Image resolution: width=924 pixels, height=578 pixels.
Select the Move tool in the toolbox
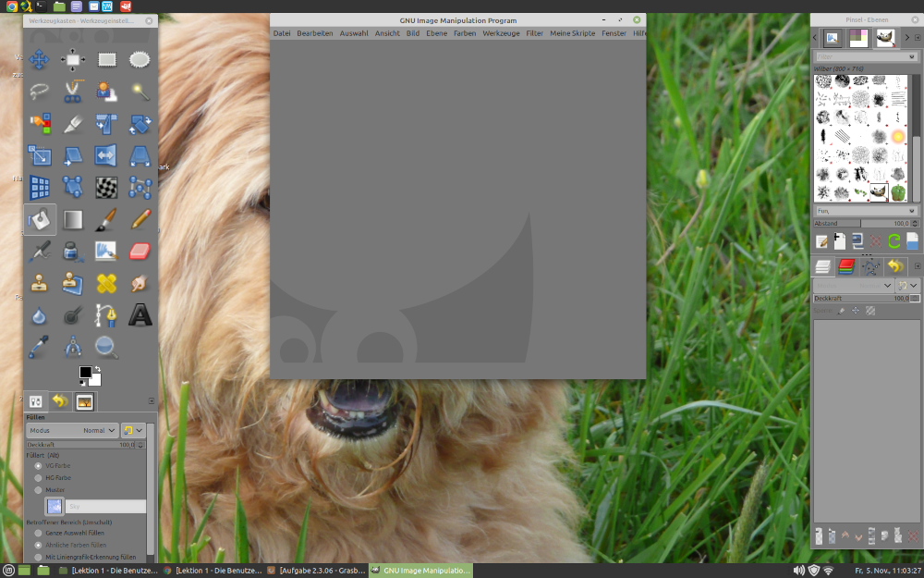click(x=39, y=59)
